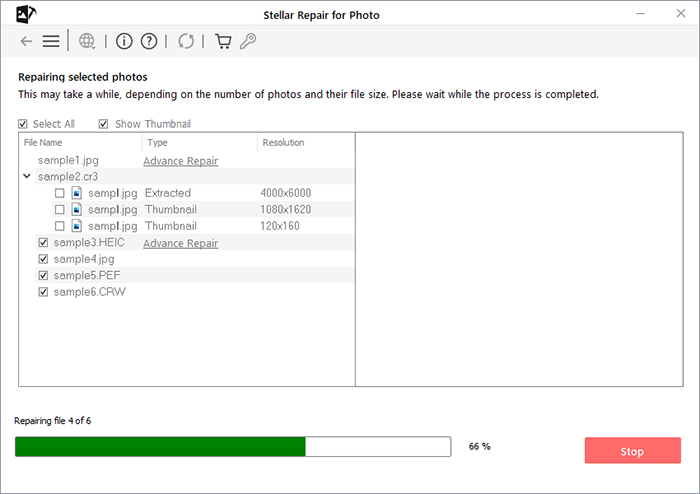Click the activation key icon
700x494 pixels.
click(248, 42)
